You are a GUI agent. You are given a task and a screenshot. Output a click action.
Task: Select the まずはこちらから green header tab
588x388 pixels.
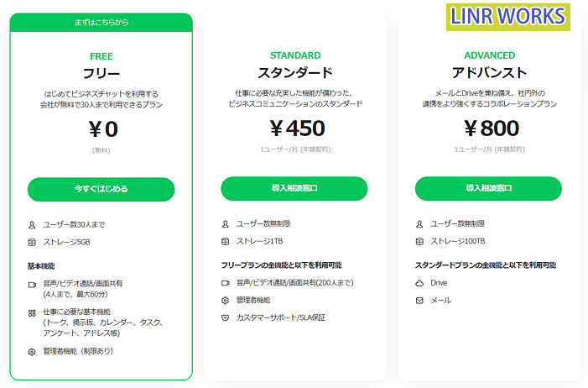[x=101, y=22]
